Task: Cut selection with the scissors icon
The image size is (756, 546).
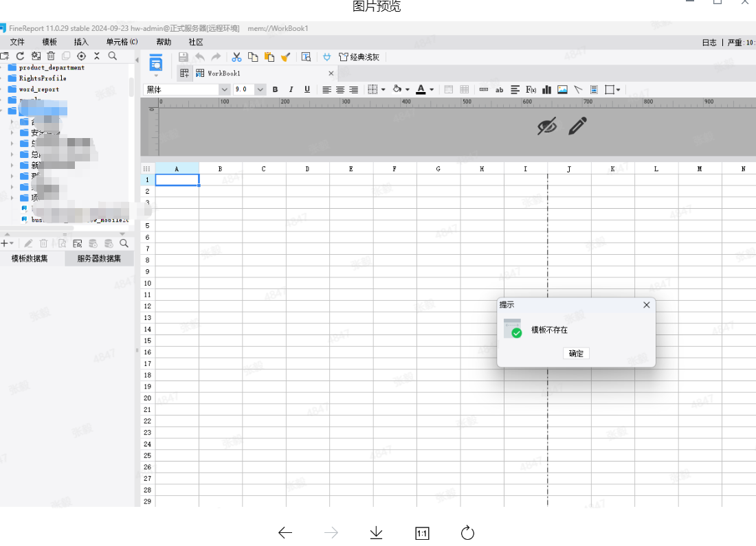Action: click(236, 57)
